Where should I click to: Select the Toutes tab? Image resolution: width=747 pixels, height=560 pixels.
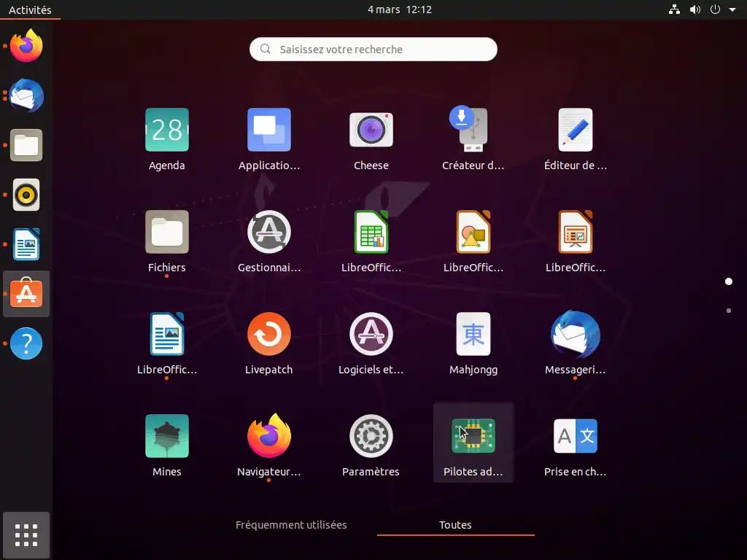coord(455,525)
